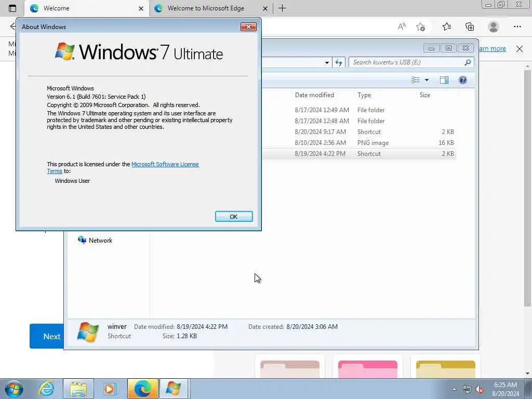Click winver name in details pane

tap(117, 326)
